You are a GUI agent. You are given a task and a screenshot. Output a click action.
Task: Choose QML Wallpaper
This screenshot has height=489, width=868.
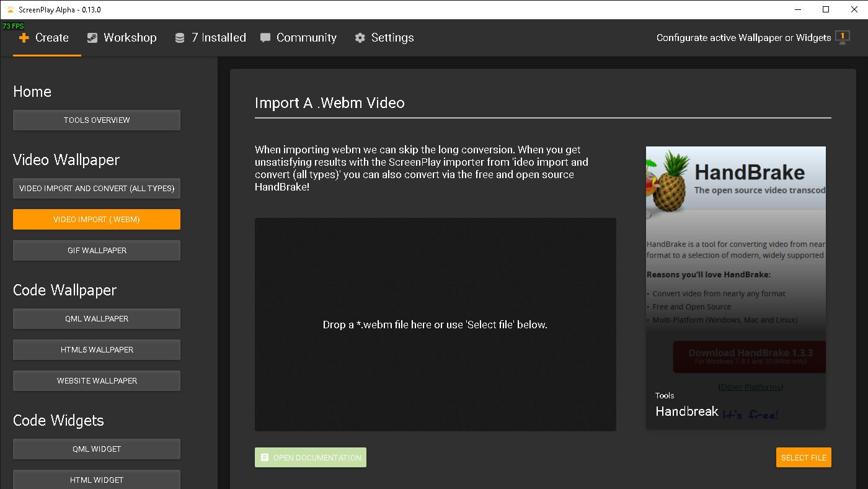[x=97, y=319]
